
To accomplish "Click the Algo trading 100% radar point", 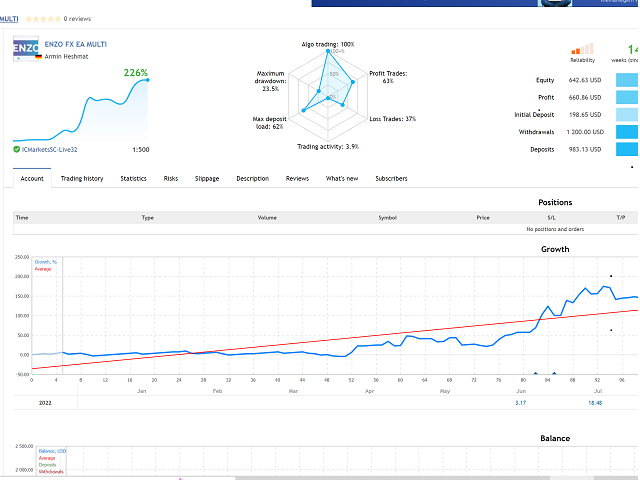I will 328,51.
